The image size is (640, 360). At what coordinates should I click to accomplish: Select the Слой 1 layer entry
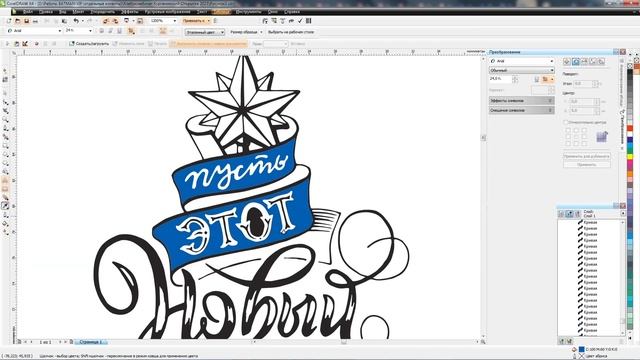pyautogui.click(x=589, y=216)
